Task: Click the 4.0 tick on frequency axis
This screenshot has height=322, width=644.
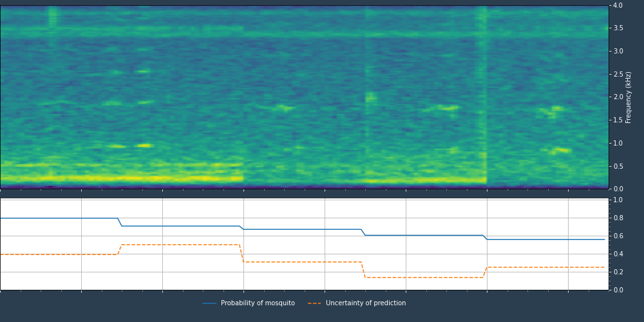Action: (x=617, y=6)
